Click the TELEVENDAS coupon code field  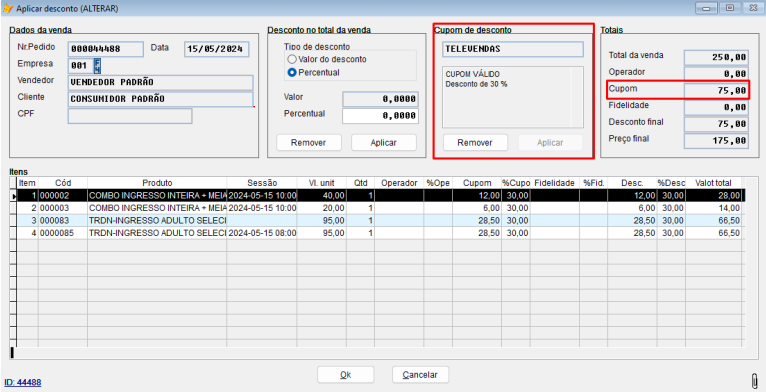pyautogui.click(x=513, y=49)
